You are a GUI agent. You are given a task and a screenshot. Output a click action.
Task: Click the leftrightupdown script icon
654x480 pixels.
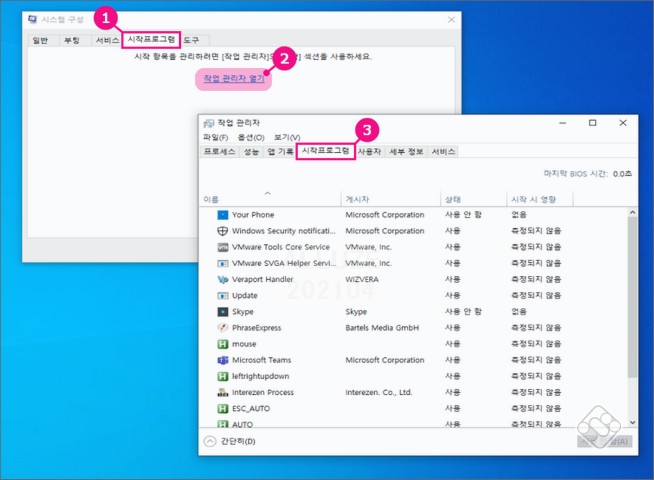pyautogui.click(x=223, y=376)
